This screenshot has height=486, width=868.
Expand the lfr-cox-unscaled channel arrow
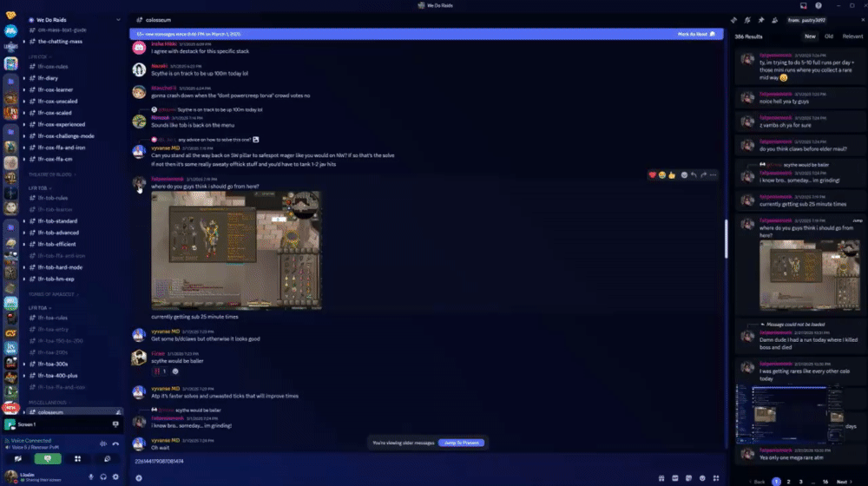point(23,102)
